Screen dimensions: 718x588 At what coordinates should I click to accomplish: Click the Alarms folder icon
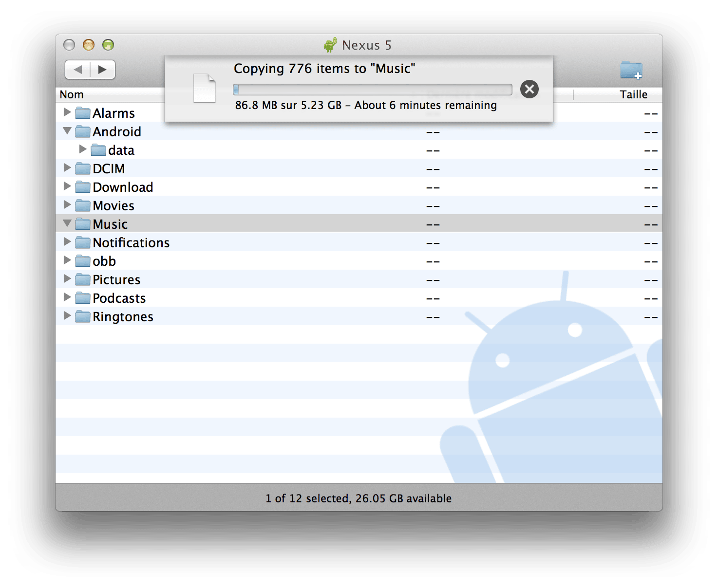pos(83,113)
